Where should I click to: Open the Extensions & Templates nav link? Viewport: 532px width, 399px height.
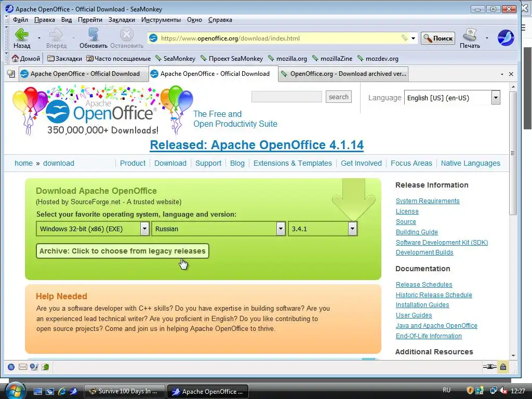coord(292,163)
